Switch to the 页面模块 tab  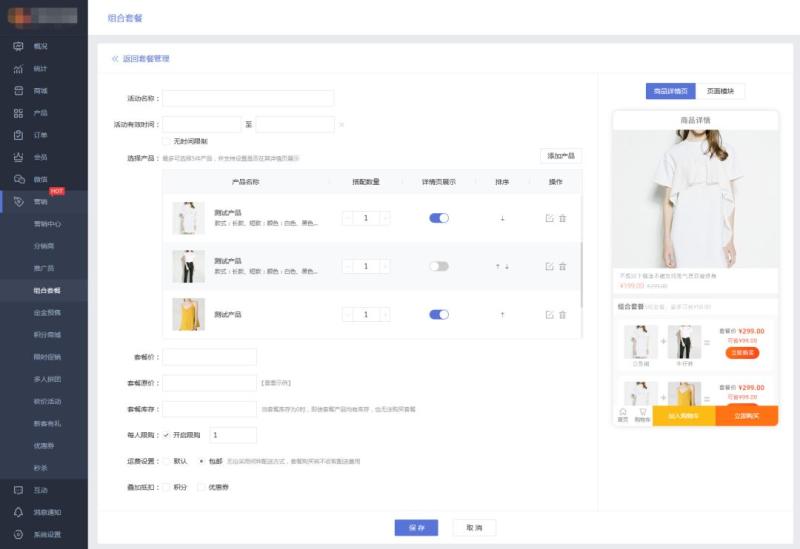click(x=720, y=91)
